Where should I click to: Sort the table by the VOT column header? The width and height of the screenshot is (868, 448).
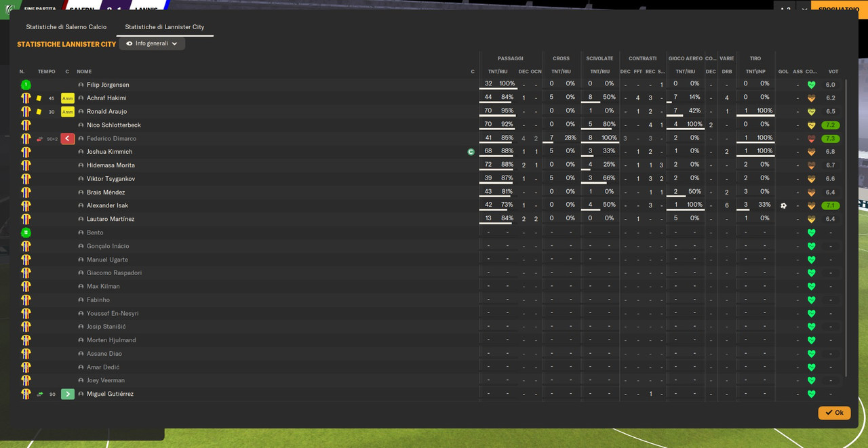click(833, 72)
